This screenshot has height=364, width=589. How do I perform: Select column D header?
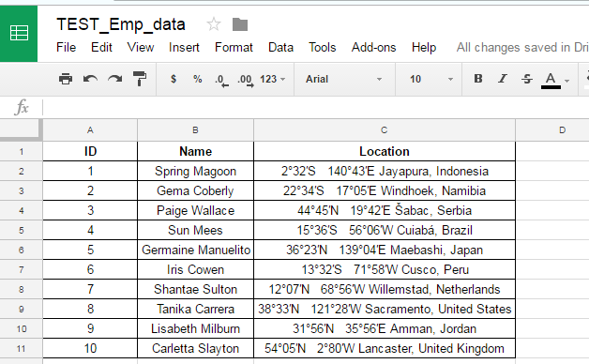(x=552, y=130)
